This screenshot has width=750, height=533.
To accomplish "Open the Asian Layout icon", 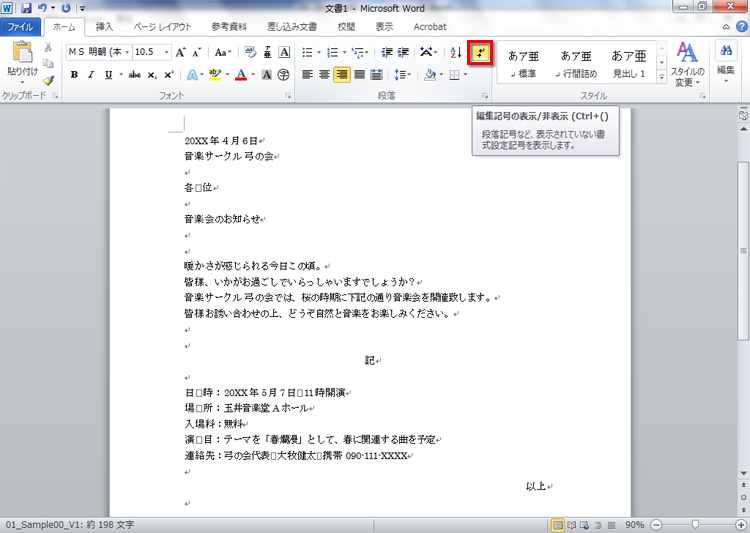I will [x=426, y=52].
